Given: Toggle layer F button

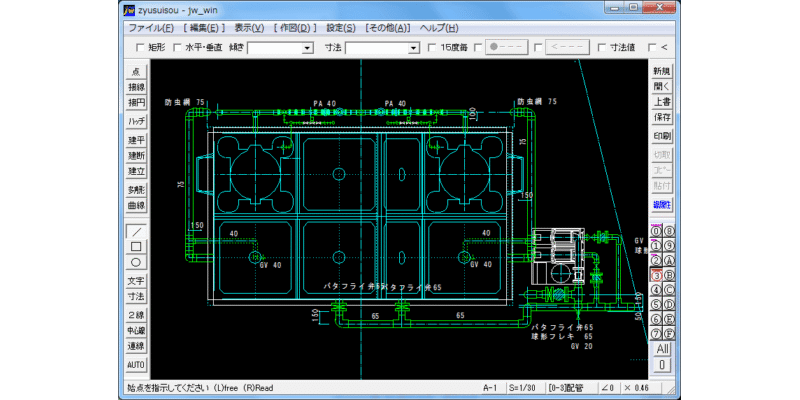Looking at the screenshot, I should pos(669,334).
